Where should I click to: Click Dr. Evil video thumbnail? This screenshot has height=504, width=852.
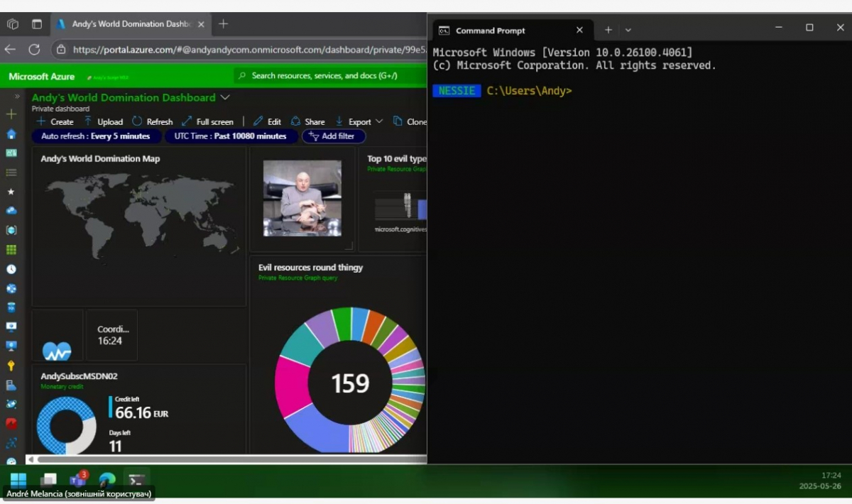302,198
